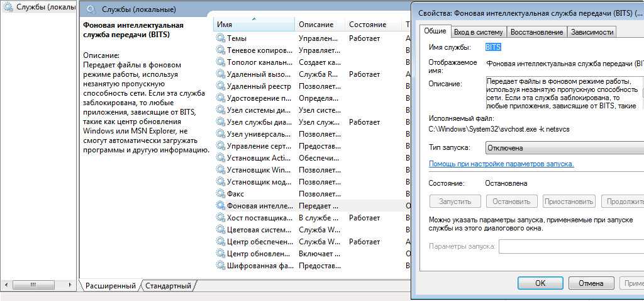Click the Узел системы диагностики icon
Screen dimensions: 644x301
221,110
